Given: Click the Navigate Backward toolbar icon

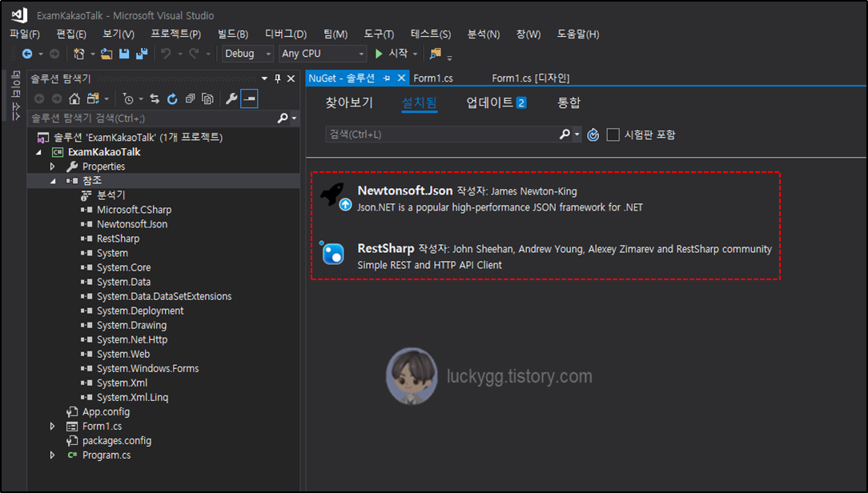Looking at the screenshot, I should coord(26,54).
